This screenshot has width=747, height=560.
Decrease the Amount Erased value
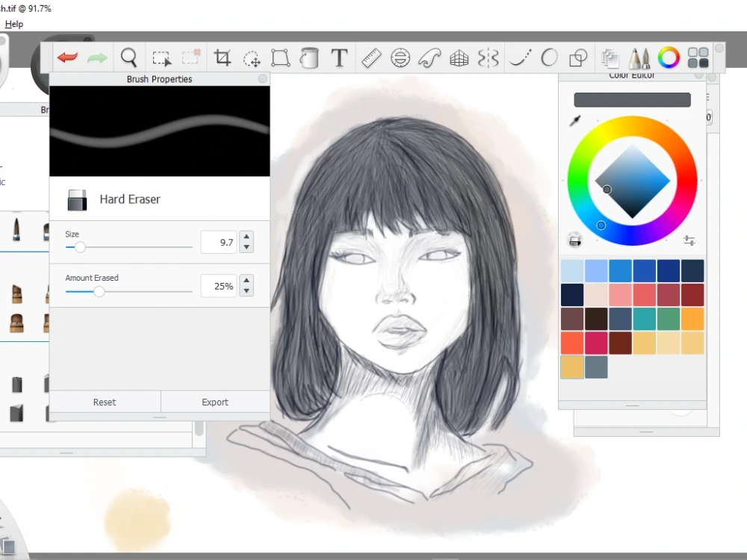coord(247,291)
